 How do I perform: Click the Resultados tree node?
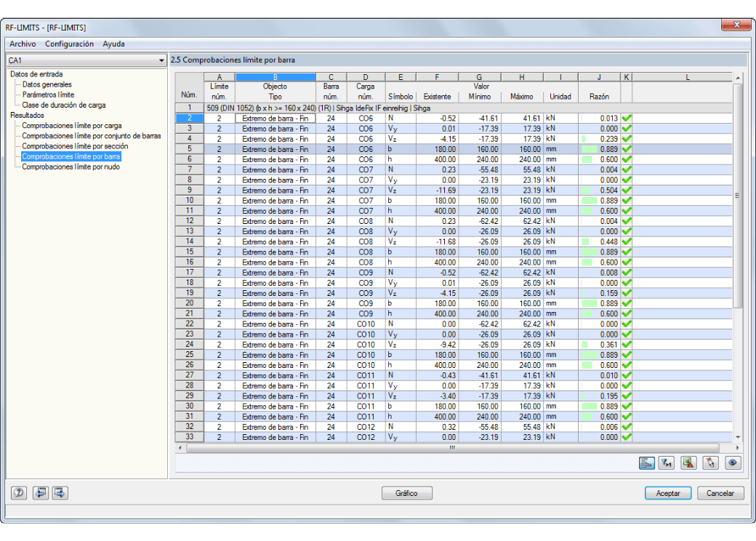coord(27,115)
